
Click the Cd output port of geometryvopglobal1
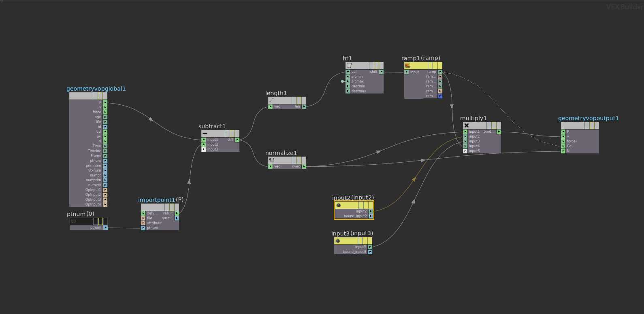[x=105, y=132]
